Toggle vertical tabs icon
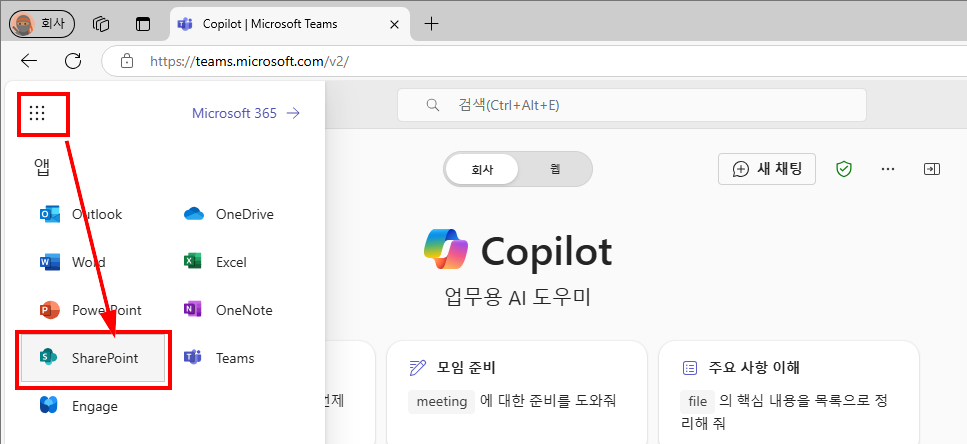This screenshot has height=444, width=967. [143, 24]
